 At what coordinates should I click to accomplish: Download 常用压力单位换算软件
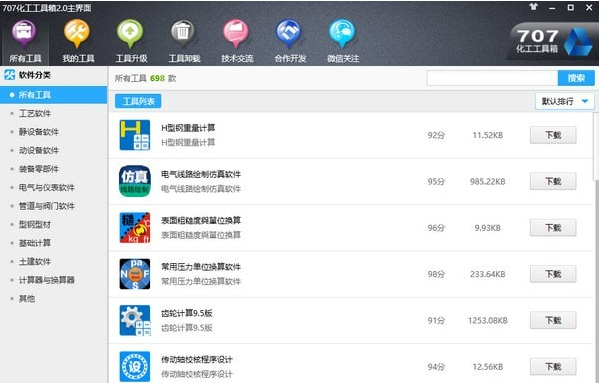(553, 274)
